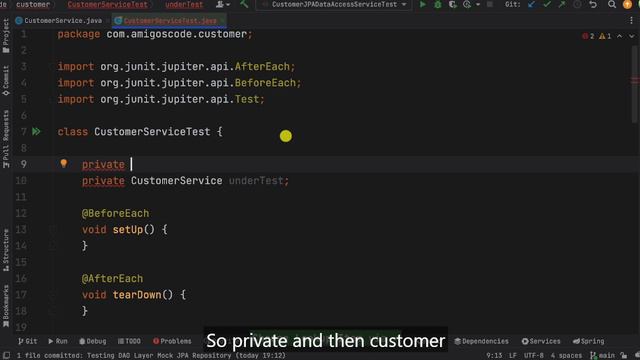This screenshot has height=360, width=640.
Task: Run the CustomerJPADataAccessServiceTest configuration
Action: (x=422, y=4)
